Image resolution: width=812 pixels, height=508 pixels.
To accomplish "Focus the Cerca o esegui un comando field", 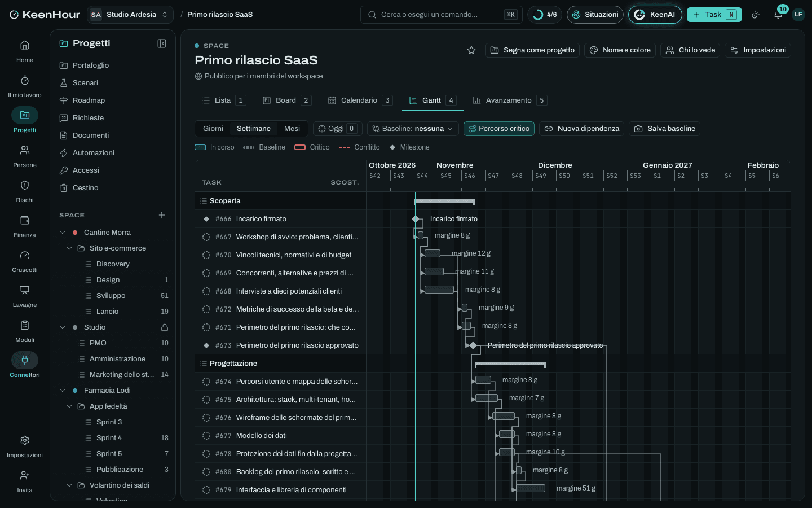I will pos(441,15).
